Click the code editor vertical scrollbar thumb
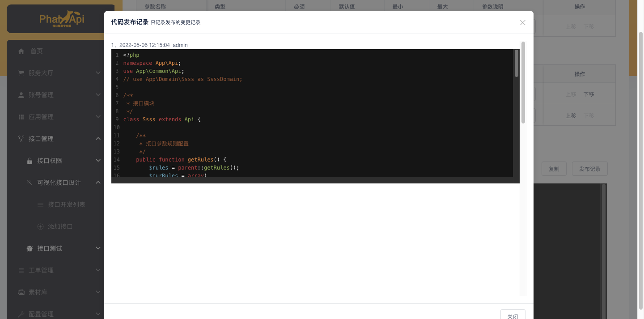The height and width of the screenshot is (319, 644). [517, 64]
